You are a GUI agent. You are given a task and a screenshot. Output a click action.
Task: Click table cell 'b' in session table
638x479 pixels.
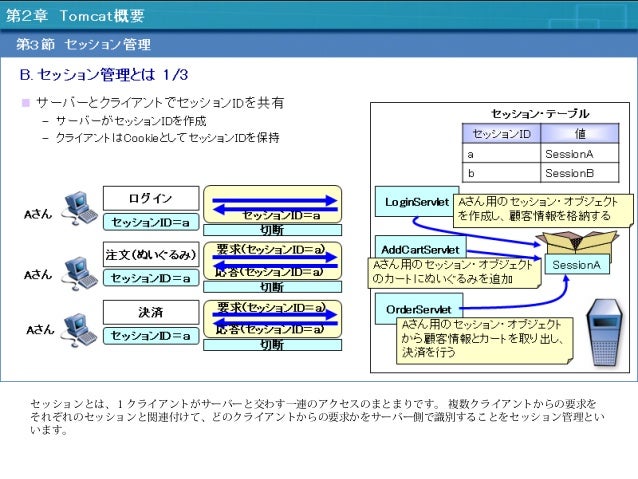click(x=501, y=173)
